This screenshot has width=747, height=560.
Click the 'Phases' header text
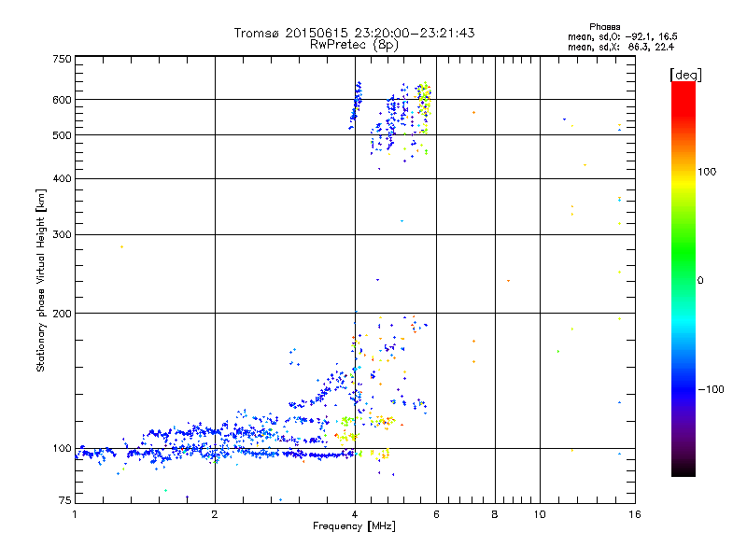pos(604,27)
